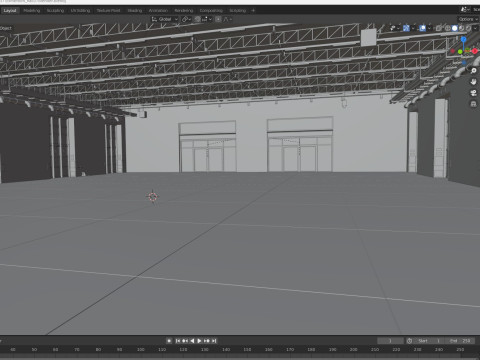Open the pivot point dropdown
This screenshot has width=480, height=360.
click(x=186, y=19)
